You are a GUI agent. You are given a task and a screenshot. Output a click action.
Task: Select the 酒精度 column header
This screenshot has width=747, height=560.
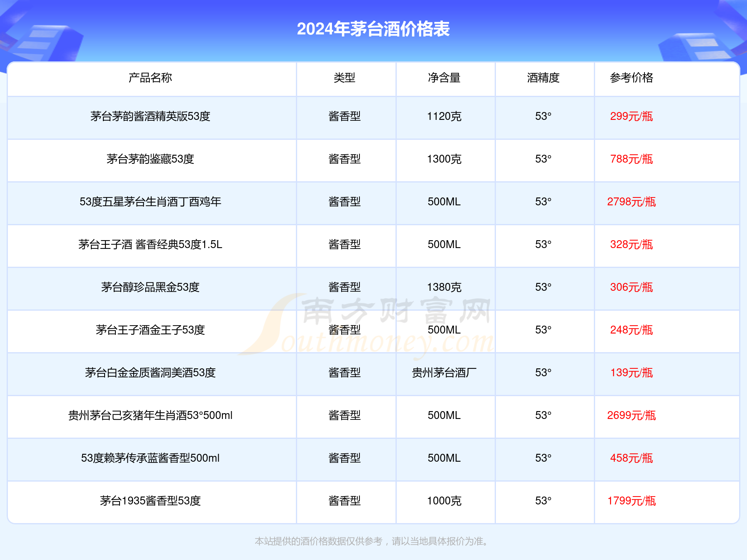[x=543, y=78]
